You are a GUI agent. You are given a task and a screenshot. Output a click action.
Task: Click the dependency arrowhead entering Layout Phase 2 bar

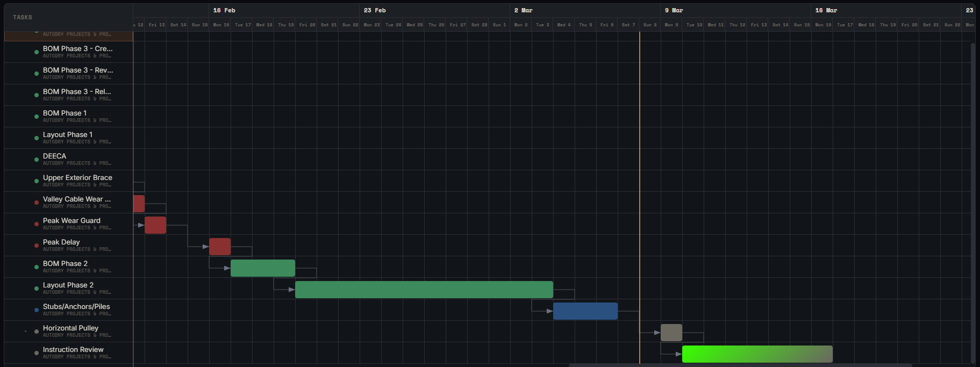[291, 290]
